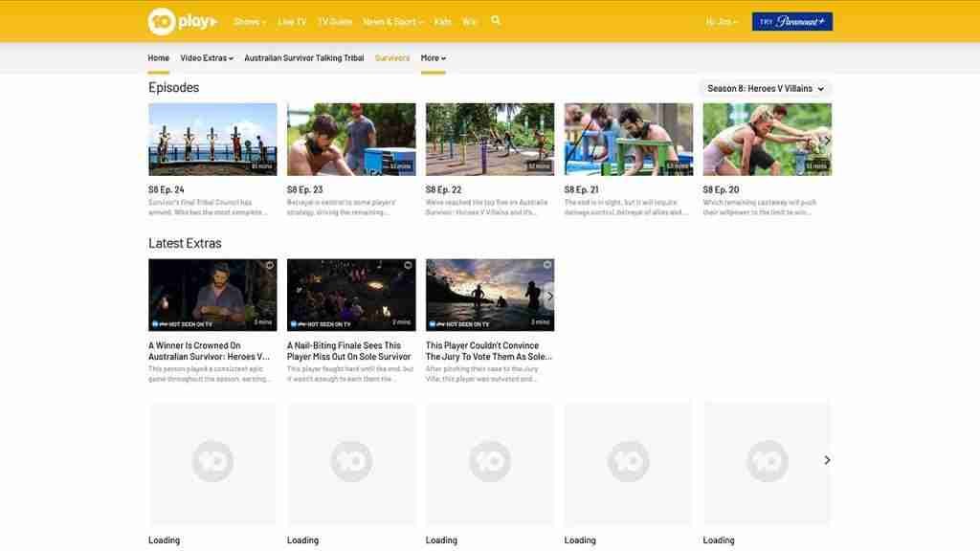Screen dimensions: 980x551
Task: Expand the More dropdown
Action: (x=434, y=58)
